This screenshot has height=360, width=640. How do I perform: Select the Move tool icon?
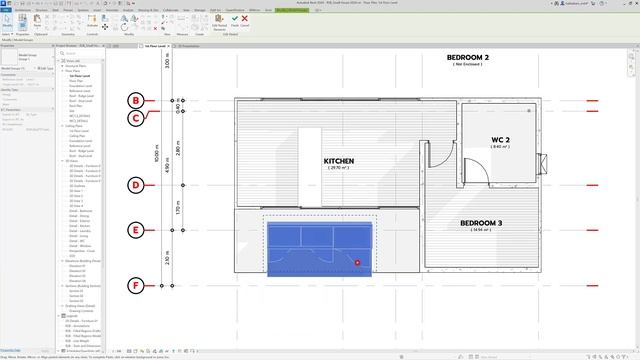105,27
